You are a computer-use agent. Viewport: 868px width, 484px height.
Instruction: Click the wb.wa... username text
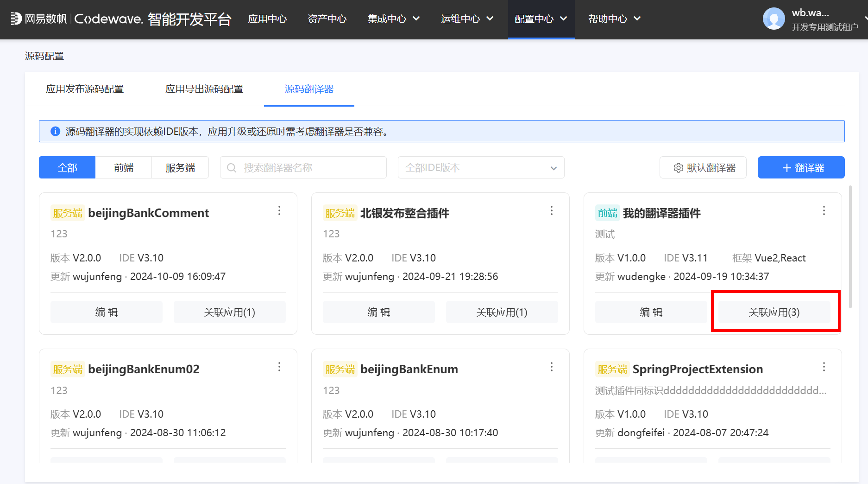pos(810,13)
